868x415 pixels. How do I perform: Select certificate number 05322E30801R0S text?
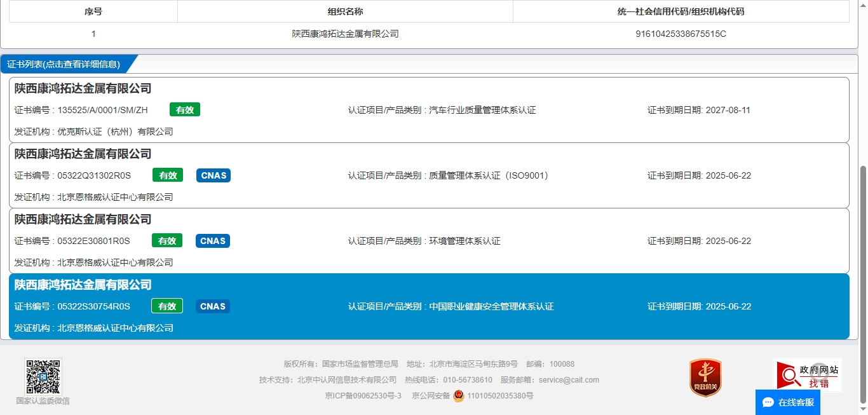coord(93,241)
